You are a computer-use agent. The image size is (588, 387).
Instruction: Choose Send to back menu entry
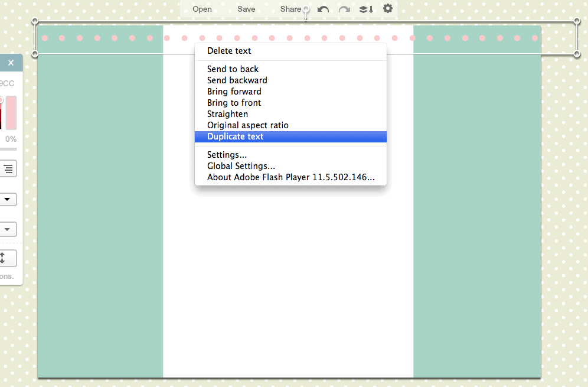(233, 69)
